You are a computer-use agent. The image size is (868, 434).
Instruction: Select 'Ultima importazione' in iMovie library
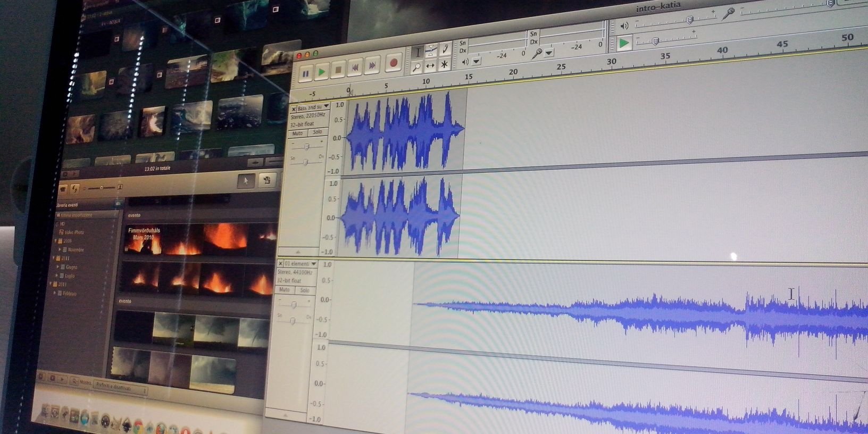click(77, 215)
